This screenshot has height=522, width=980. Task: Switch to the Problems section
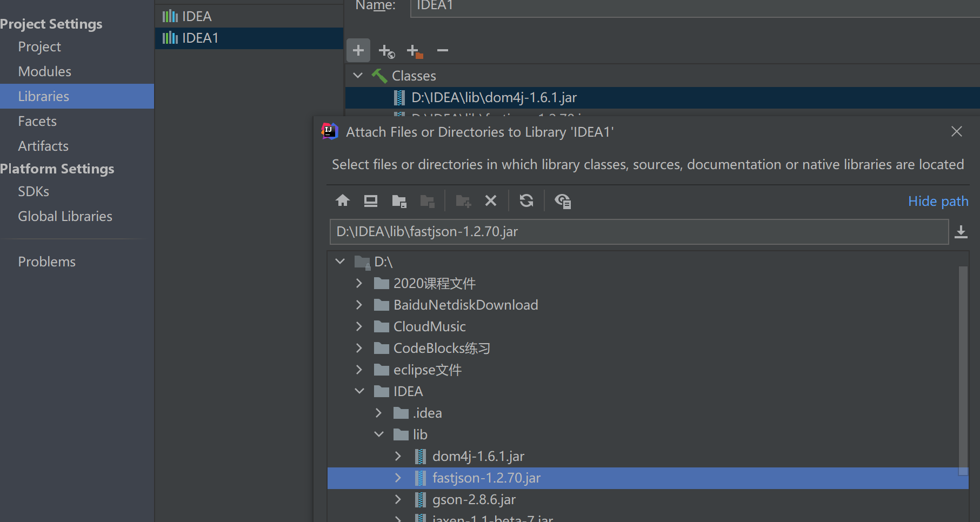coord(46,261)
